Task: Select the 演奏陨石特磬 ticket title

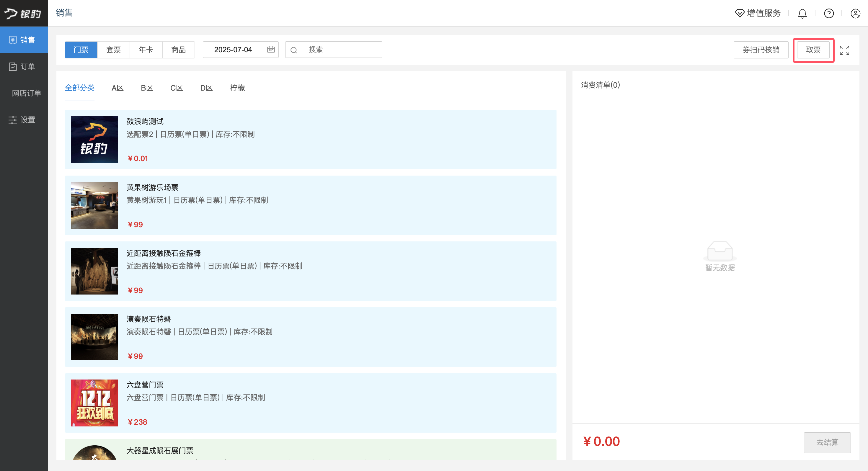Action: click(149, 319)
